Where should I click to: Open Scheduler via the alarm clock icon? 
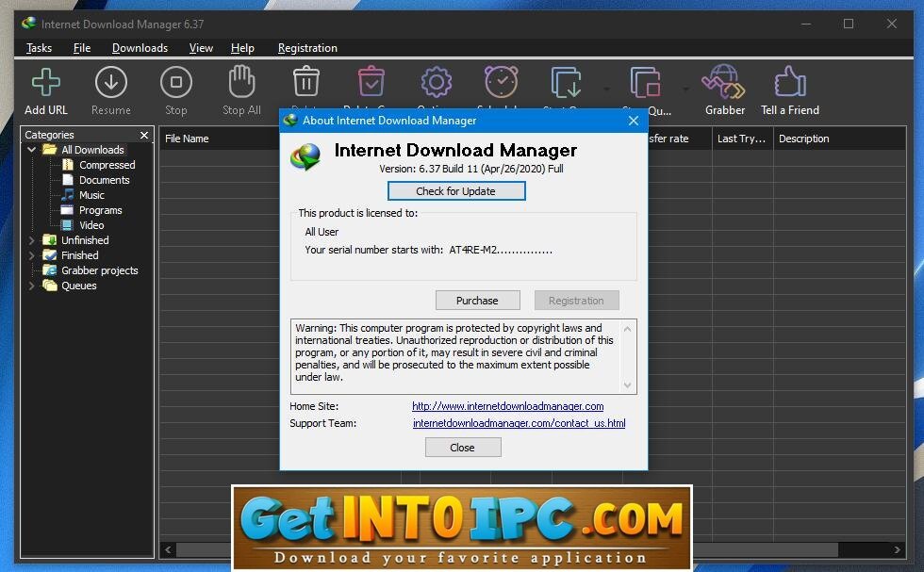pos(501,81)
